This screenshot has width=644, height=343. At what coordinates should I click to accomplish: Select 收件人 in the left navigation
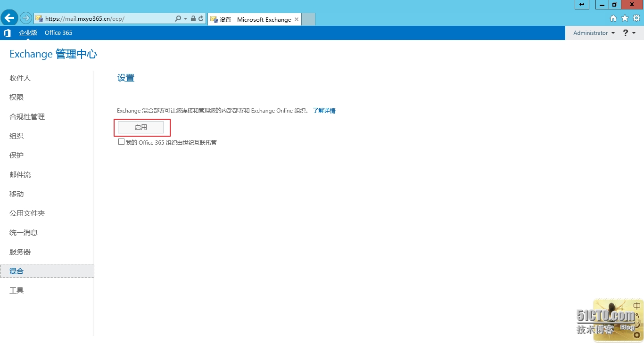20,78
